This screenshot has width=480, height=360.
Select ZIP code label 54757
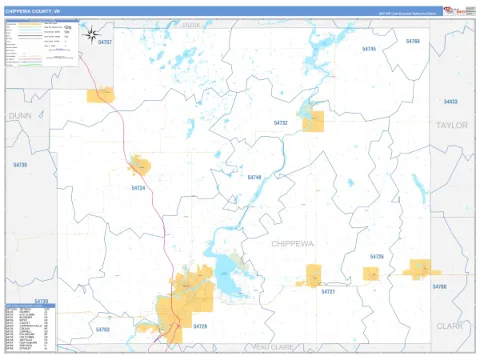[105, 42]
